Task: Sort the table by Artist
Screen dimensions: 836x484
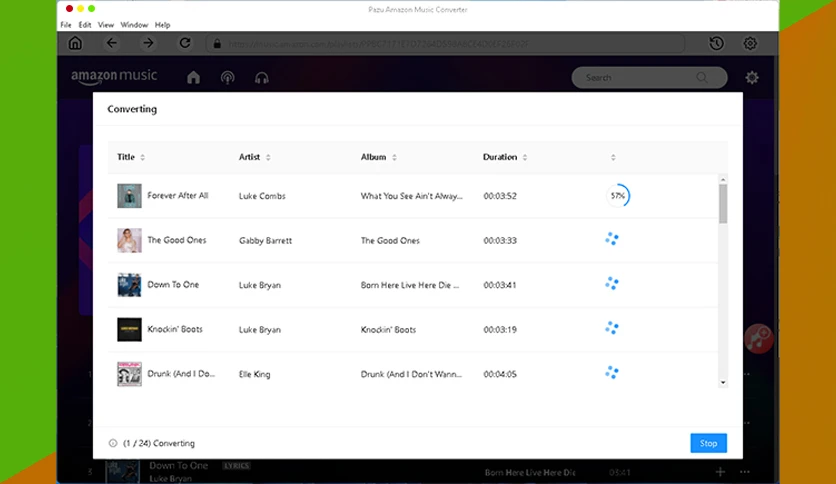Action: click(268, 157)
